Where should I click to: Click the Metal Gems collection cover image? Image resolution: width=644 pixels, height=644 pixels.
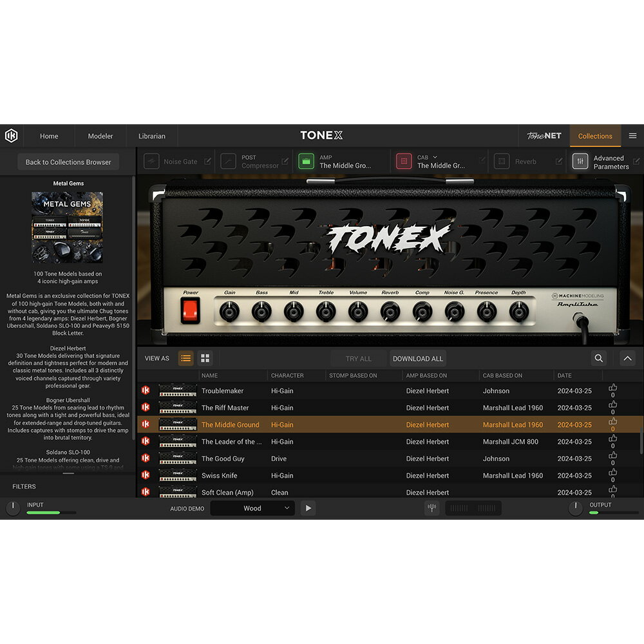point(68,227)
